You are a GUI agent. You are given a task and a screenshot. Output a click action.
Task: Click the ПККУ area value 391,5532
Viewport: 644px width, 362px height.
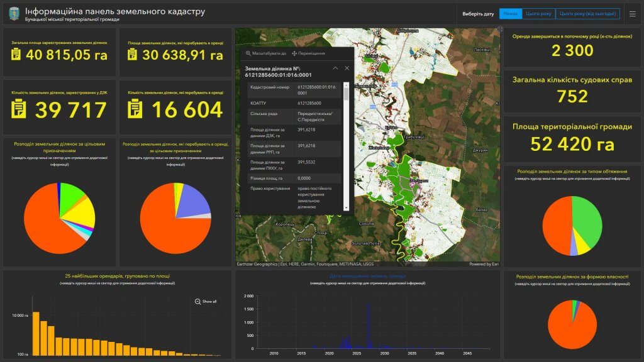(x=306, y=162)
